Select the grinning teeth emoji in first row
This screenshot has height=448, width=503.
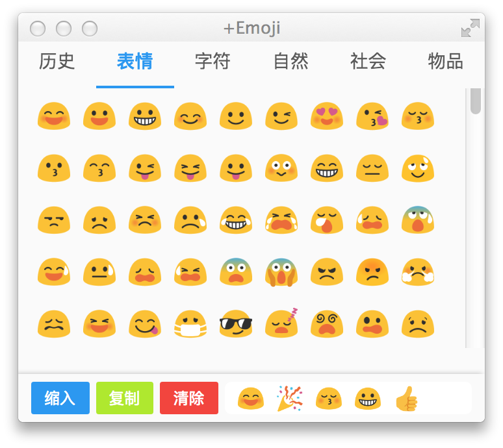pos(145,116)
